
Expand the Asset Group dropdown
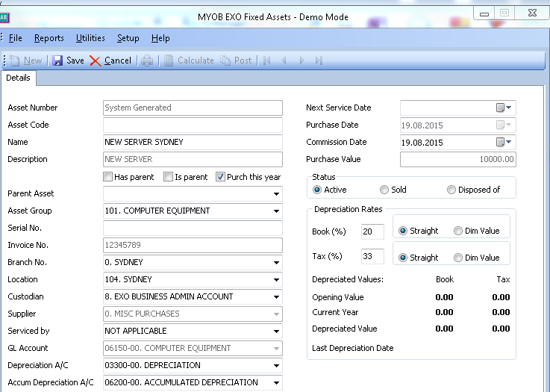(276, 211)
